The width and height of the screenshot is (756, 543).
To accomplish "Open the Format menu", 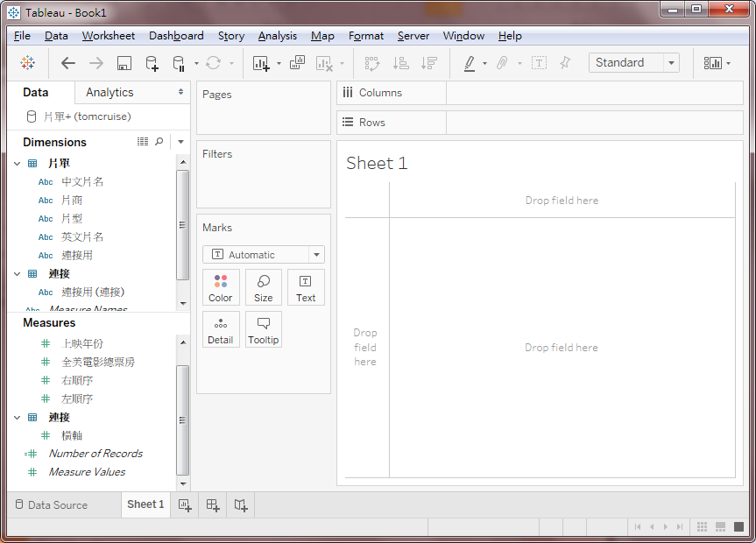I will (x=366, y=36).
